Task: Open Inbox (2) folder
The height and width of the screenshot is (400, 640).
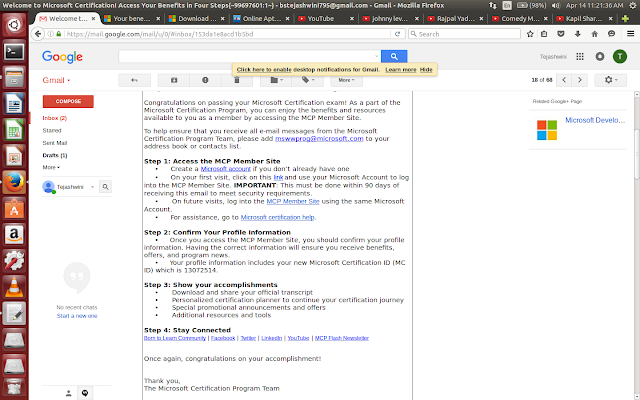Action: tap(55, 118)
